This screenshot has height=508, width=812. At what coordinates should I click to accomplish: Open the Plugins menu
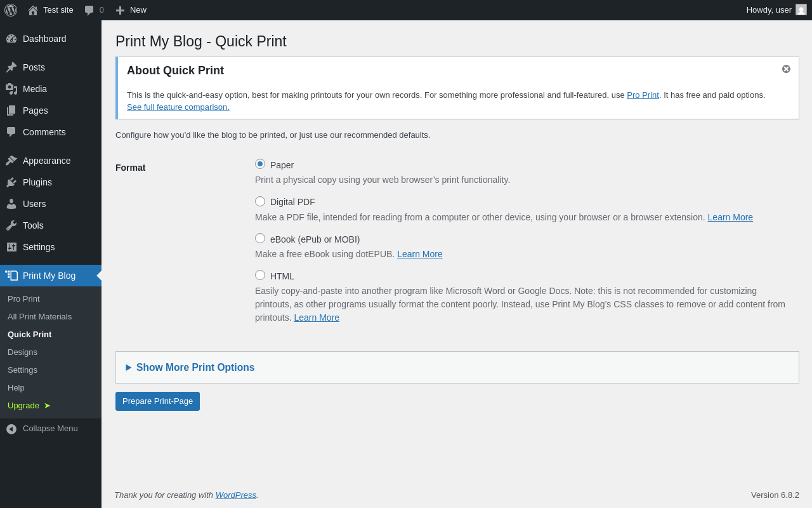(x=51, y=182)
